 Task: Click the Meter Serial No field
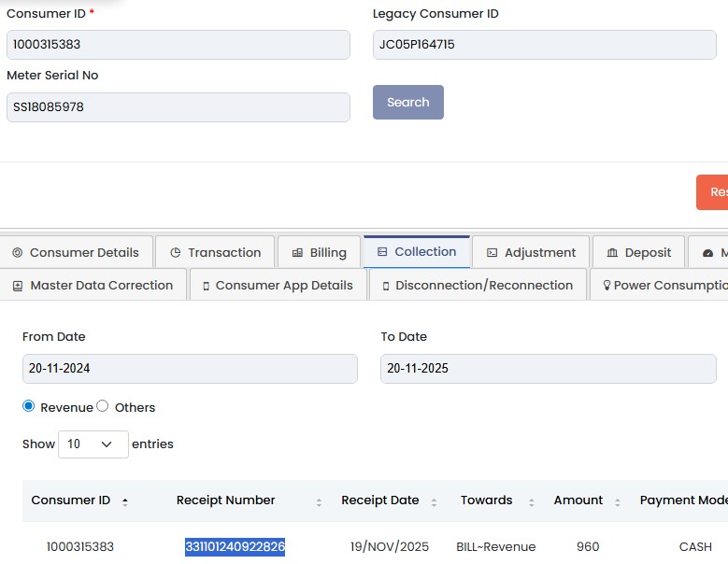[178, 107]
